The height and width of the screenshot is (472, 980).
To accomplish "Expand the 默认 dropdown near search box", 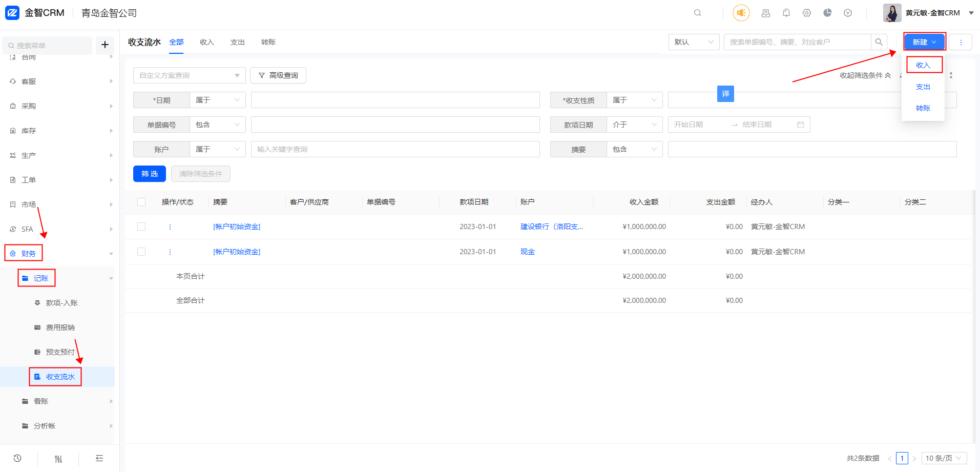I will (694, 42).
